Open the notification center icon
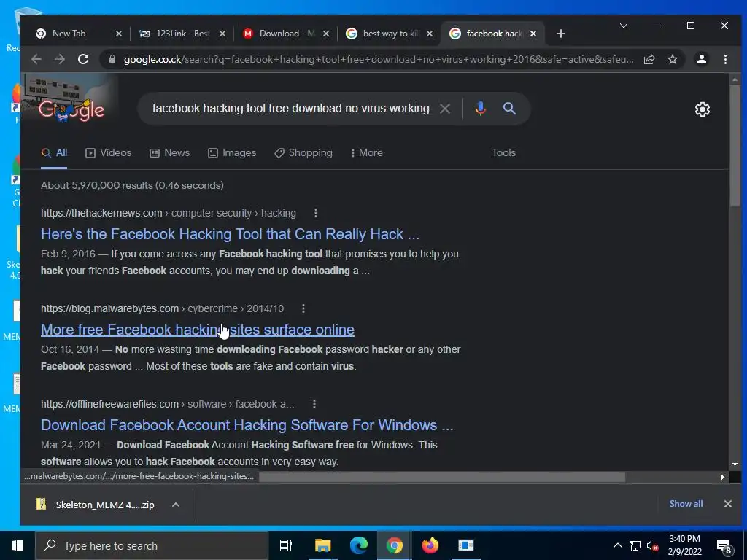This screenshot has width=747, height=560. click(724, 546)
